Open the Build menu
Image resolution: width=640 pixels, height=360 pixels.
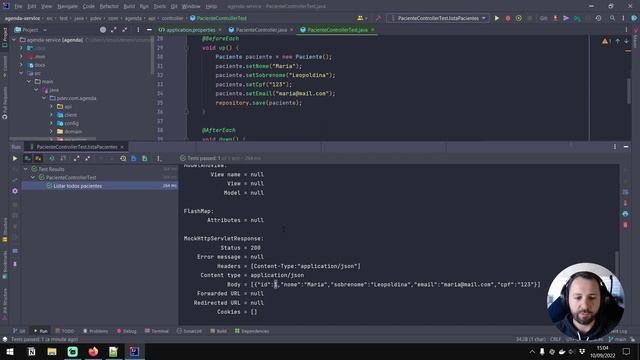pyautogui.click(x=129, y=7)
